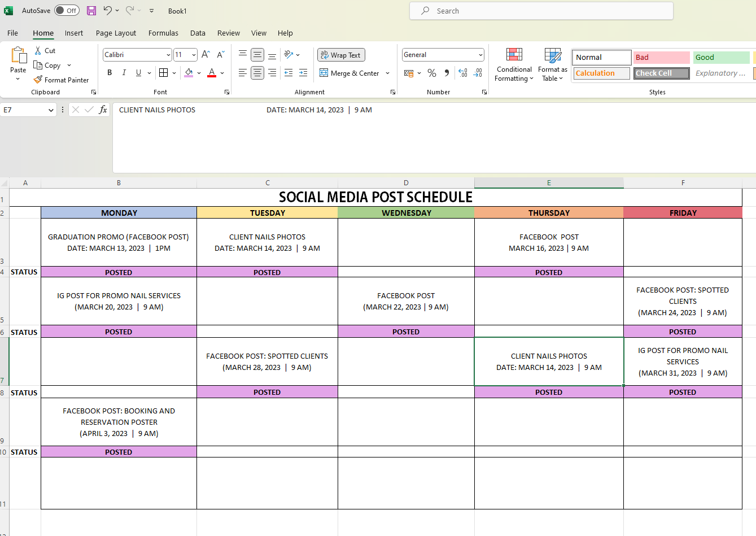The image size is (756, 536).
Task: Save the workbook with the floppy disk icon
Action: coord(91,11)
